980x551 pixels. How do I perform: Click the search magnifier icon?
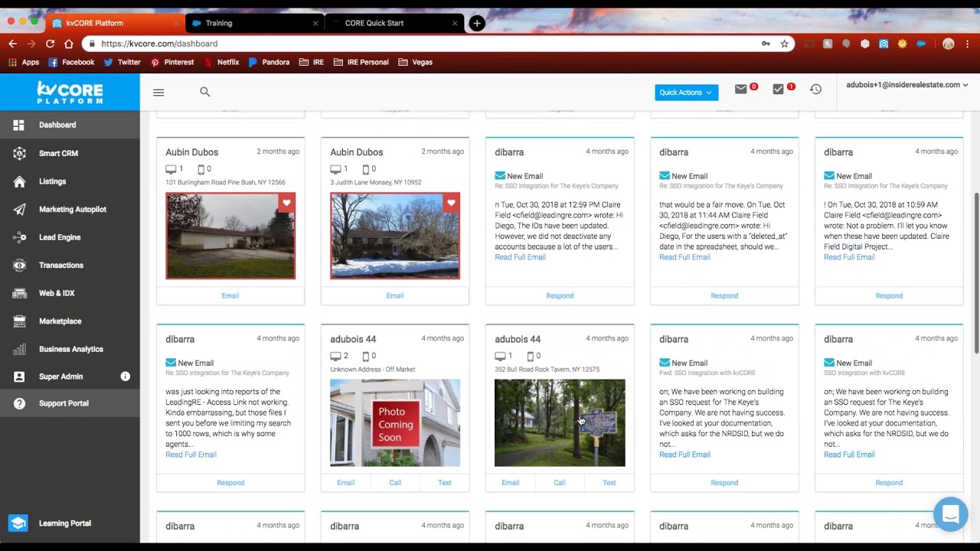pos(204,92)
